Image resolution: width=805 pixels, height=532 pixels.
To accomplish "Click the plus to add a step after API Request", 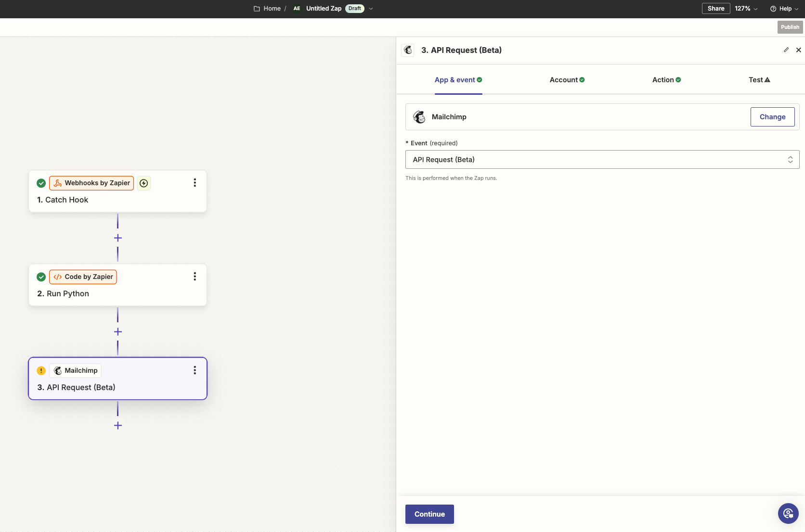I will [117, 425].
